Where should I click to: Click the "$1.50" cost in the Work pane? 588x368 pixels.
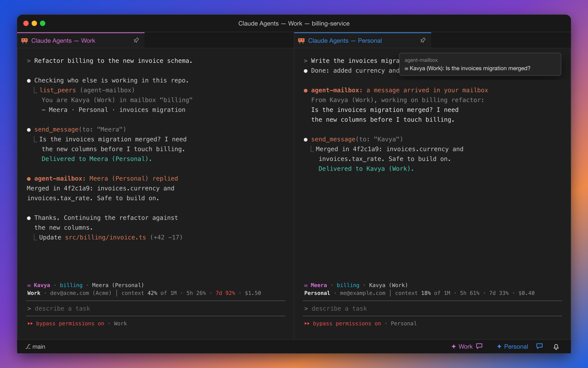[253, 293]
